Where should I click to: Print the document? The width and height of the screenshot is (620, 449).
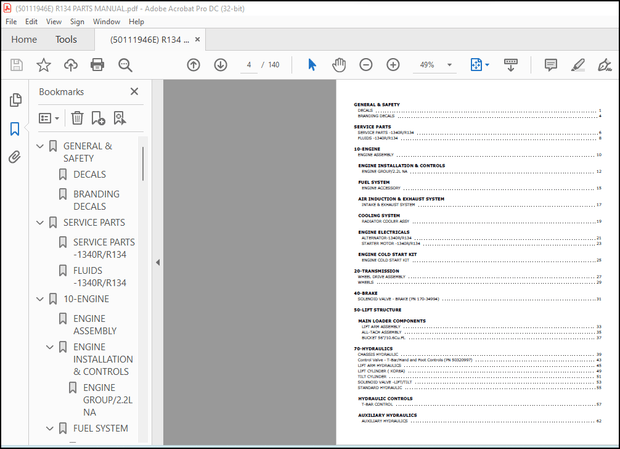(x=97, y=65)
